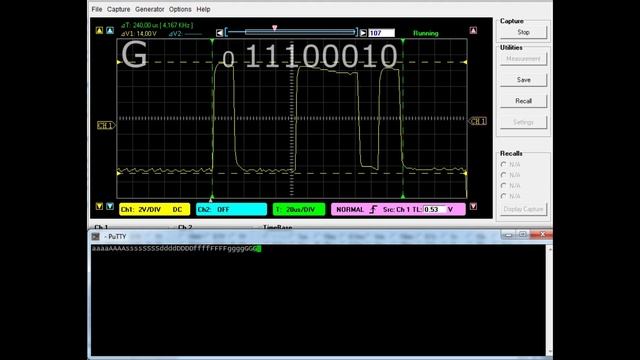Select the pink trigger position marker above the bar

(x=275, y=28)
